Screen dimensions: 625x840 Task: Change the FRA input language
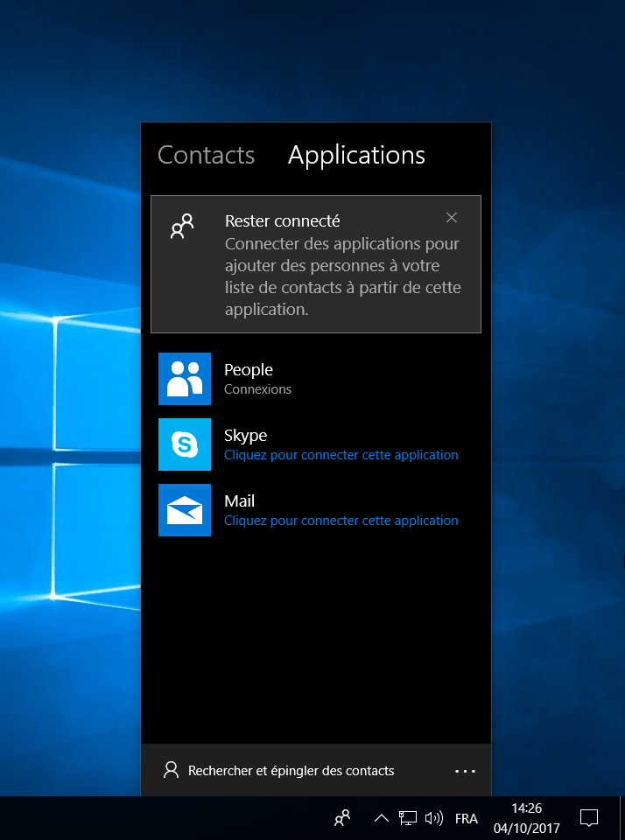click(467, 819)
